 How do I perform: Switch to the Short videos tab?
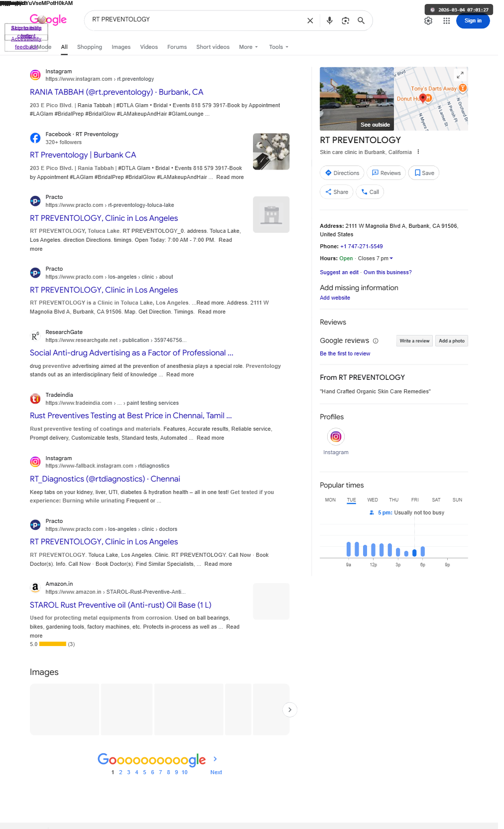tap(213, 47)
